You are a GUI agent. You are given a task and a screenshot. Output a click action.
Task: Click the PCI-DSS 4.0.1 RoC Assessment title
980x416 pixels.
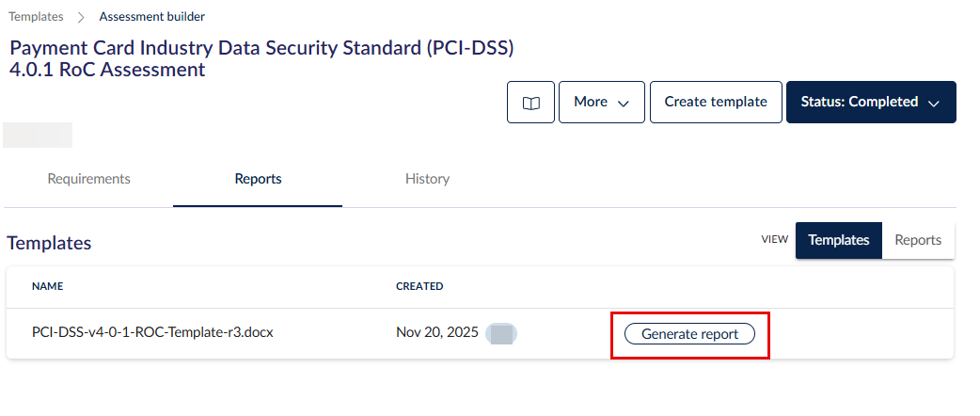click(261, 58)
